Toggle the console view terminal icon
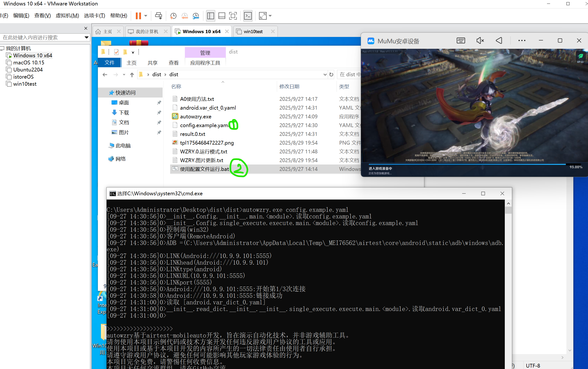 point(248,16)
